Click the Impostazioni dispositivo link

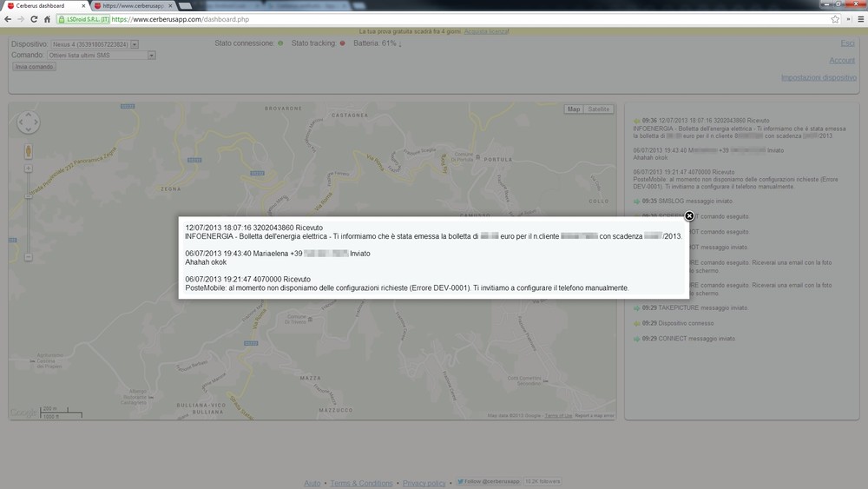pyautogui.click(x=819, y=77)
